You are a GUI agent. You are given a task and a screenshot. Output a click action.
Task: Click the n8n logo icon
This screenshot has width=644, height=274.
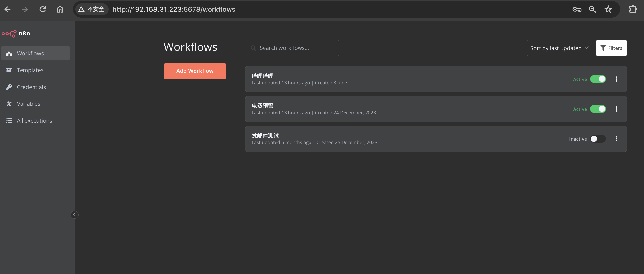point(9,33)
